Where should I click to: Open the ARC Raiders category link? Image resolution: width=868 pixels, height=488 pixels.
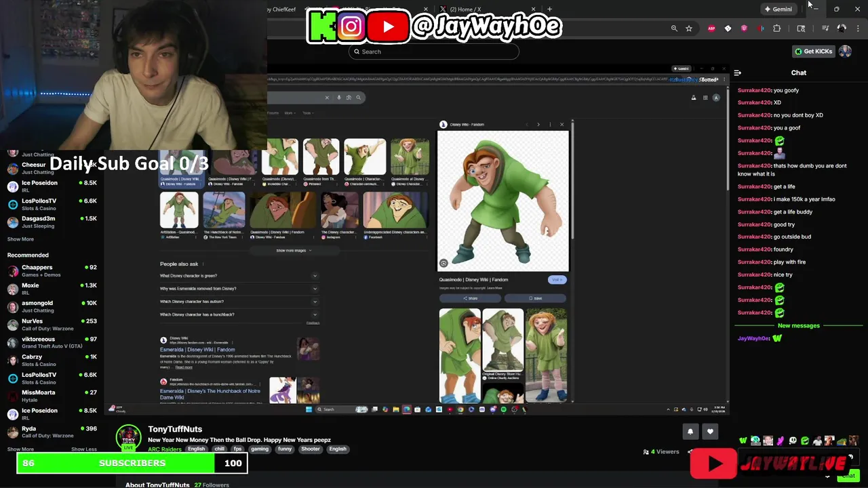[165, 449]
